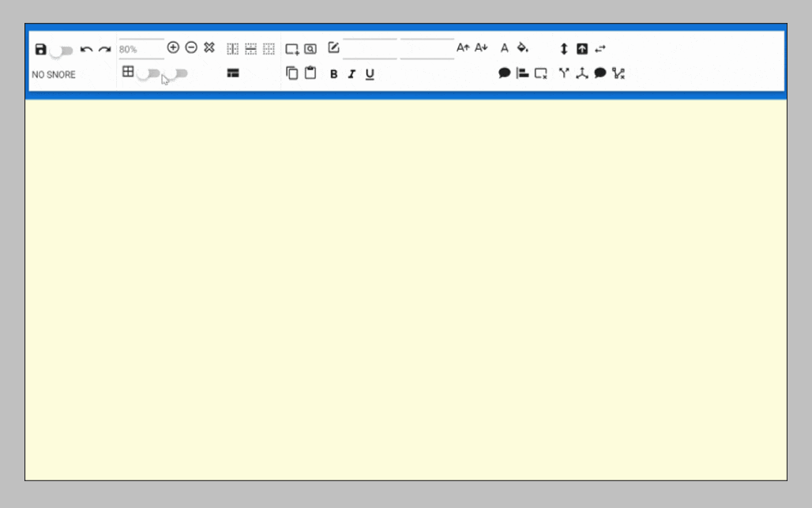Click the grid table icon
The width and height of the screenshot is (812, 508).
(x=128, y=73)
